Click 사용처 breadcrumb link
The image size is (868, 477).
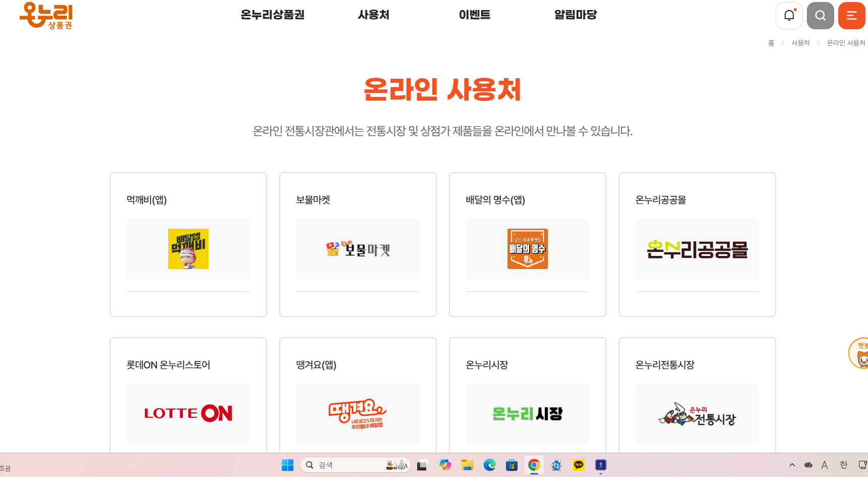(800, 43)
